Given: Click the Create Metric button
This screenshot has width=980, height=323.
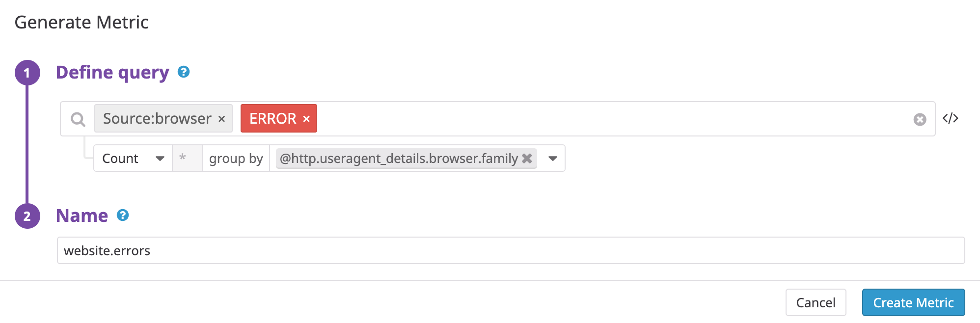Looking at the screenshot, I should (913, 302).
